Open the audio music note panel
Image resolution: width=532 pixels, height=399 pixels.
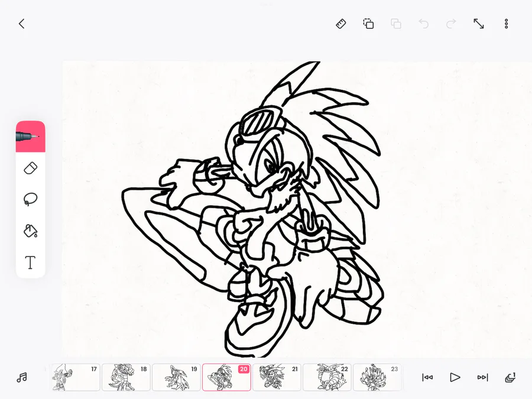click(x=22, y=377)
